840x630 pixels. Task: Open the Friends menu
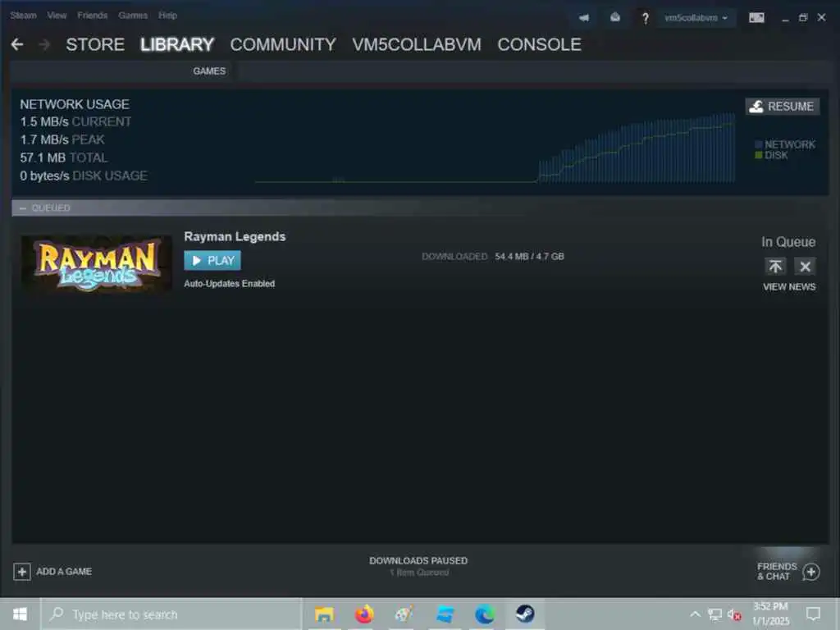[x=92, y=16]
